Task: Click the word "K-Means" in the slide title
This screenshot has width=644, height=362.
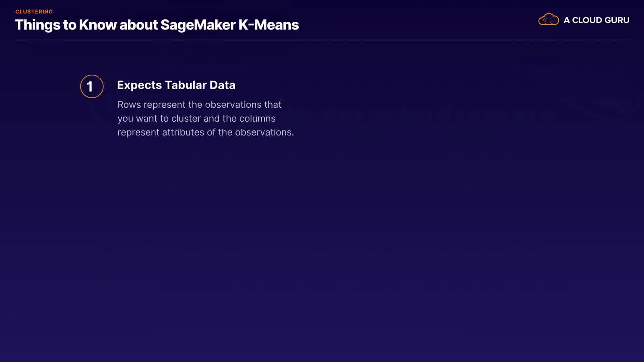Action: pyautogui.click(x=268, y=25)
